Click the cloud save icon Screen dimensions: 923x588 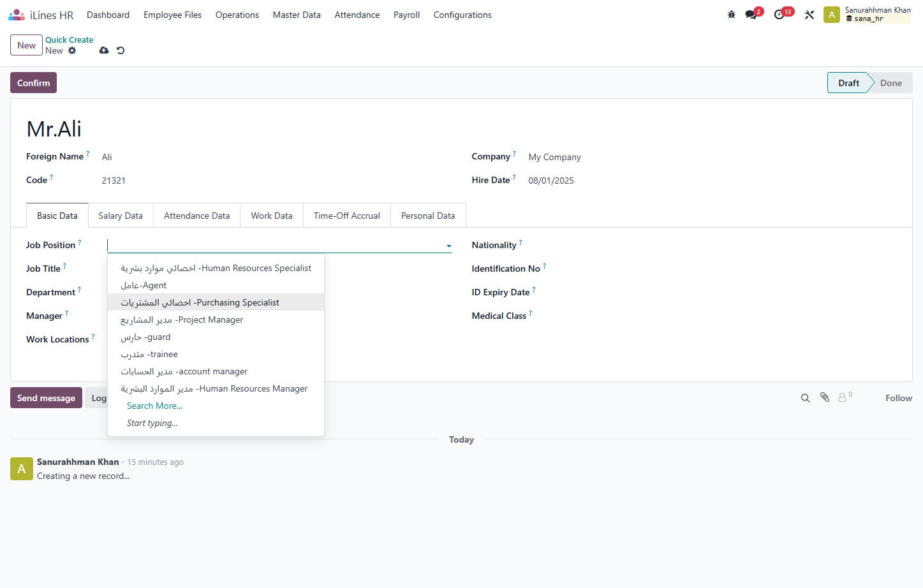pyautogui.click(x=104, y=50)
